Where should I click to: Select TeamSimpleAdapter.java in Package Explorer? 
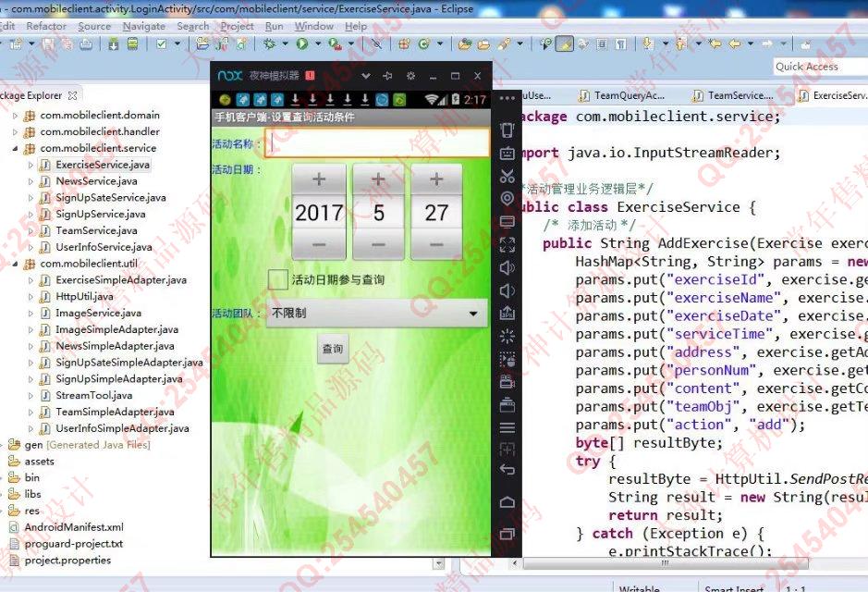pos(115,412)
